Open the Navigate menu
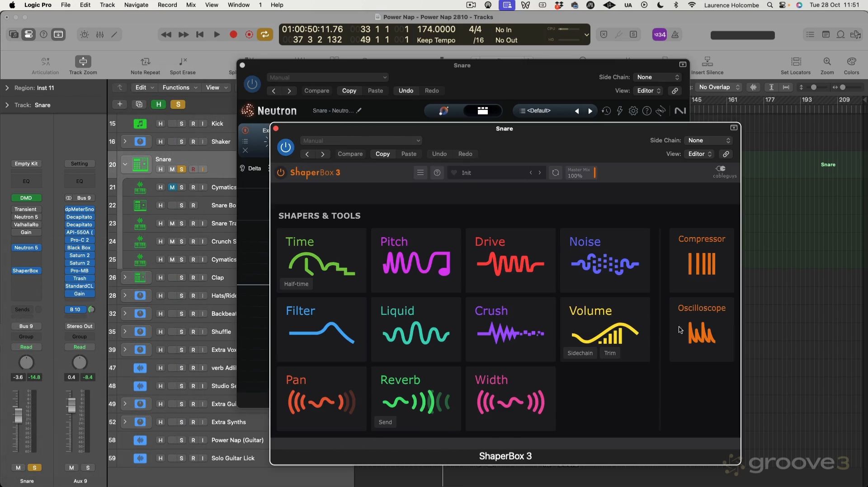 point(136,5)
